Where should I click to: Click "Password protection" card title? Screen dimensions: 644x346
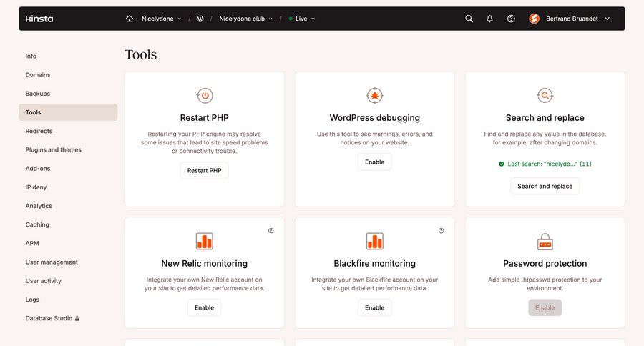pyautogui.click(x=545, y=264)
